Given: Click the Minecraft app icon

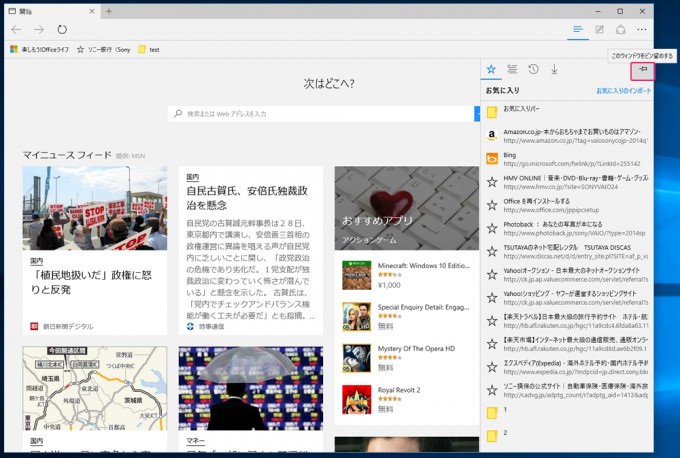Looking at the screenshot, I should point(356,275).
